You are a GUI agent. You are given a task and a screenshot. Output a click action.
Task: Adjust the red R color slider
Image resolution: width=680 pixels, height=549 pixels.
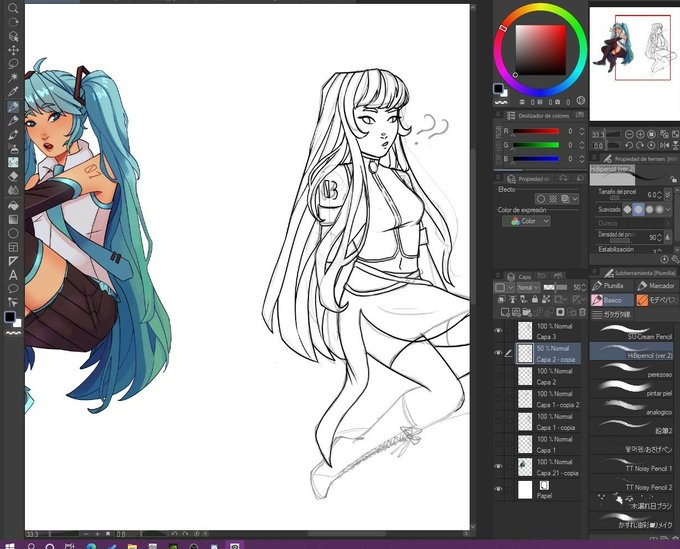click(x=536, y=131)
